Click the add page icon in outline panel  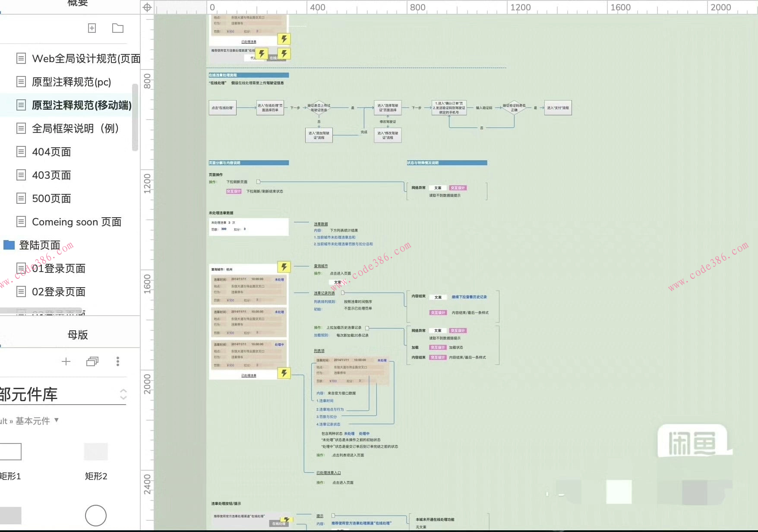pos(92,28)
